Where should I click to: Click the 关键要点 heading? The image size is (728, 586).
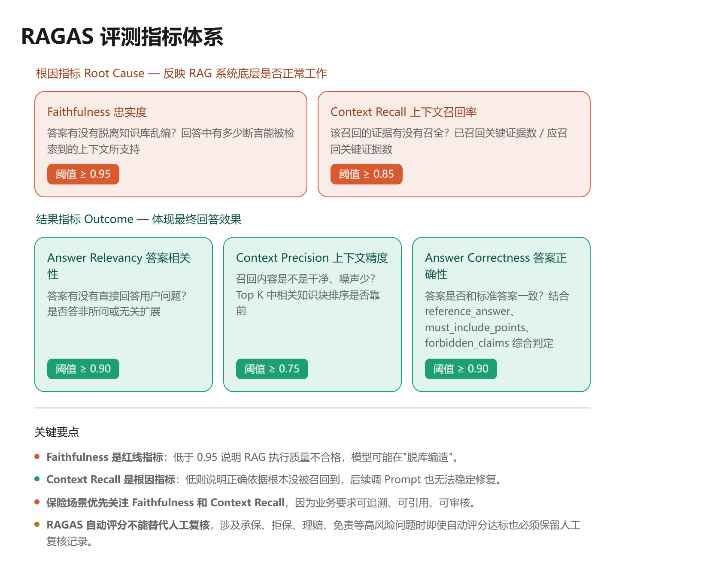point(57,432)
